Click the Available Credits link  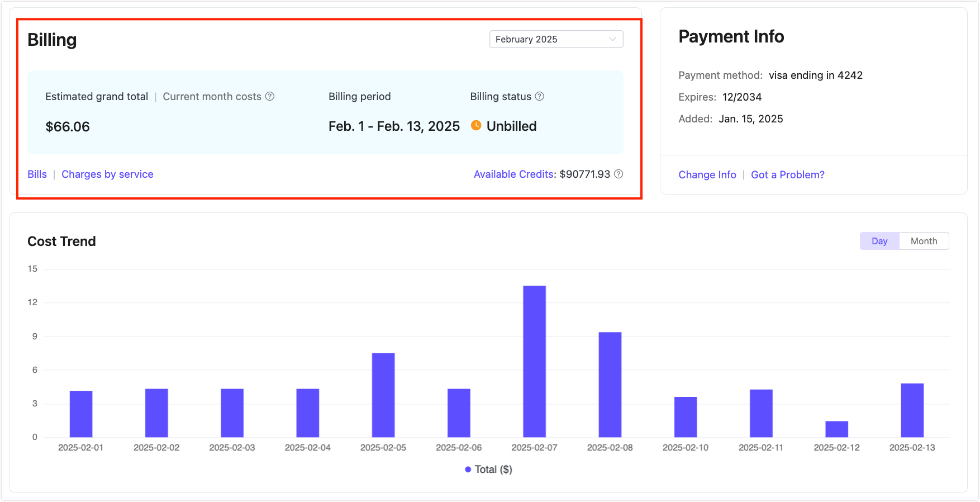(x=514, y=174)
